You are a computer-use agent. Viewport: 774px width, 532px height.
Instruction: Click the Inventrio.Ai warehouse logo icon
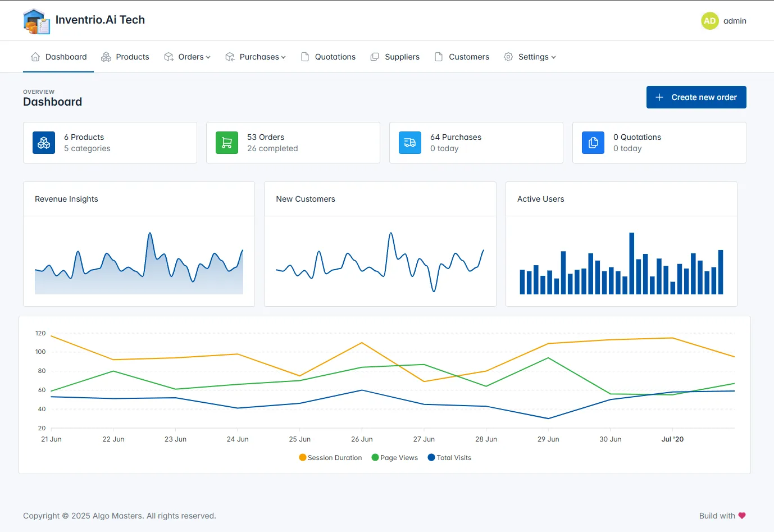pos(37,21)
